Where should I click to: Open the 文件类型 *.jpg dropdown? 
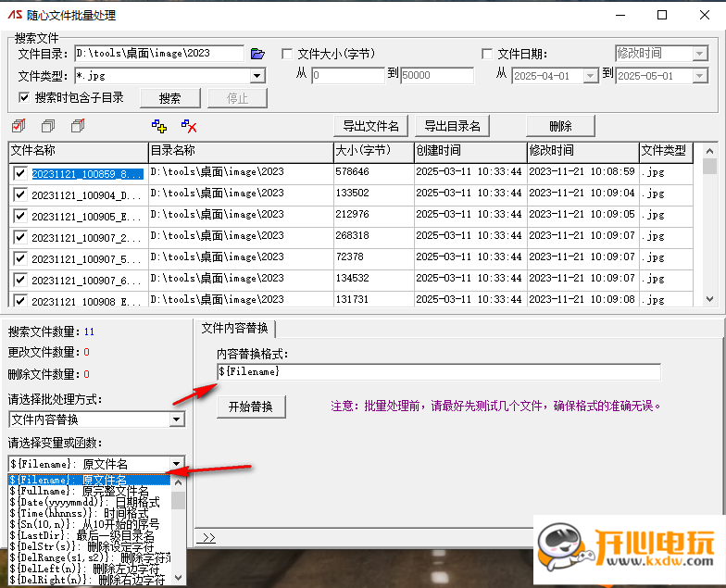pyautogui.click(x=257, y=76)
